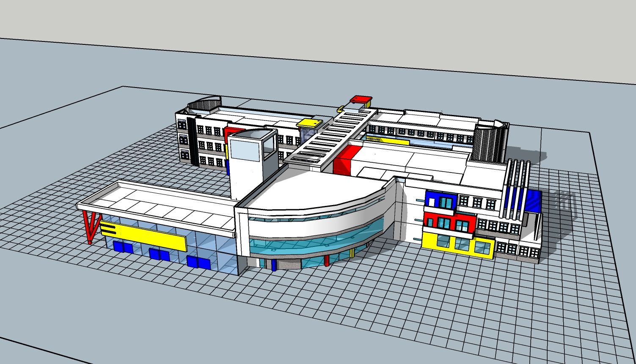The image size is (636, 364).
Task: Select the glass-topped elevator tower
Action: pyautogui.click(x=253, y=164)
